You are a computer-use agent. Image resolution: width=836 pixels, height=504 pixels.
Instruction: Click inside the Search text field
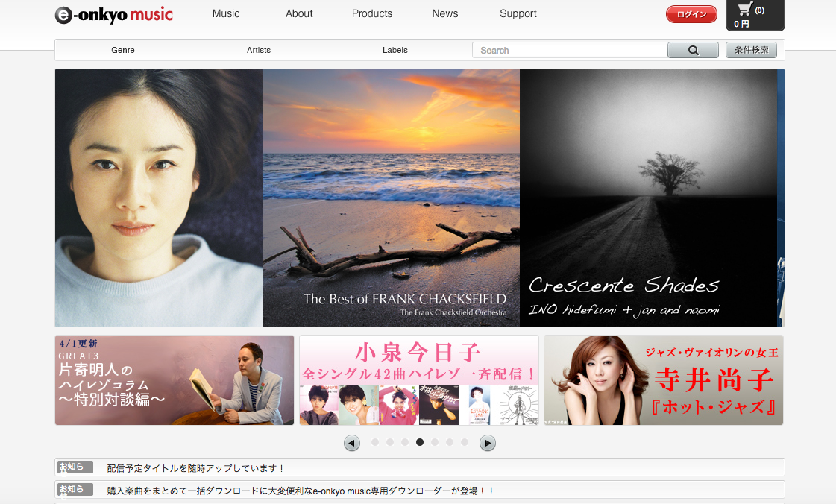click(x=571, y=50)
